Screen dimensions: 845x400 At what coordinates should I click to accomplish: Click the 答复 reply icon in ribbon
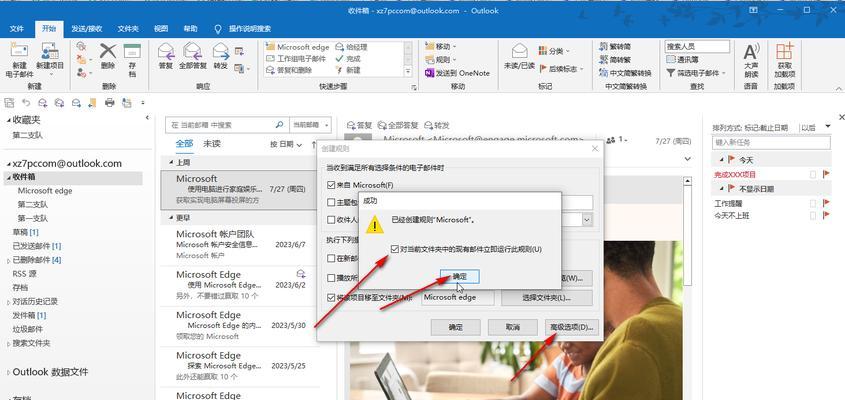coord(165,51)
